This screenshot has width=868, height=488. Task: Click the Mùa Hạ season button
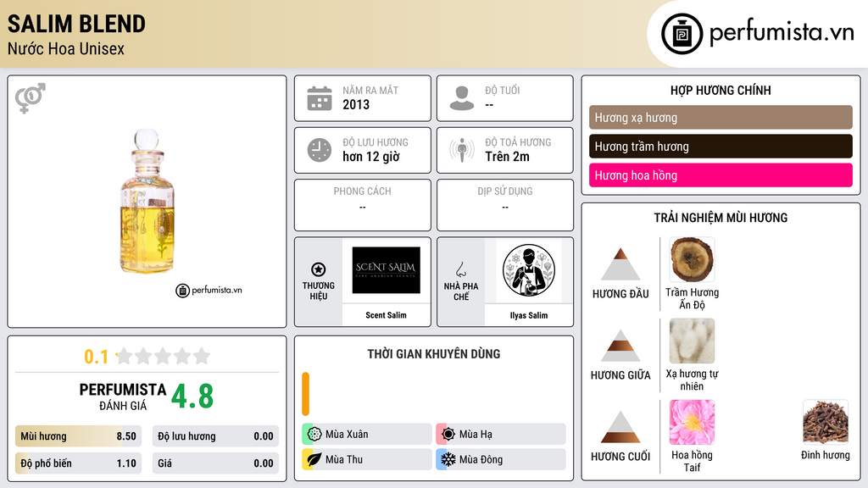coord(501,434)
